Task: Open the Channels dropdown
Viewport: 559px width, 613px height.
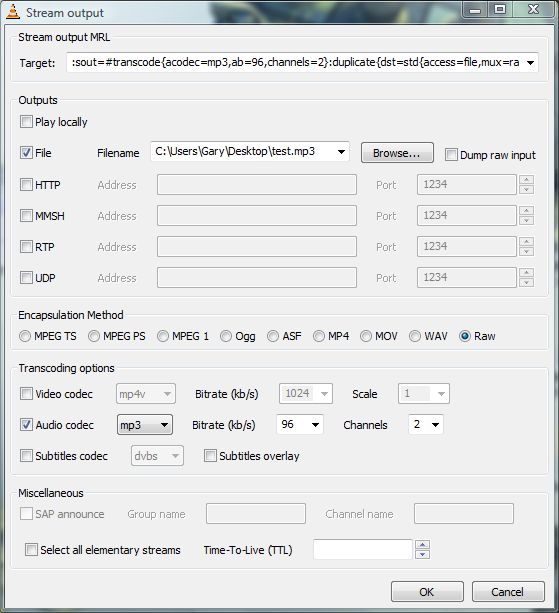Action: [426, 424]
